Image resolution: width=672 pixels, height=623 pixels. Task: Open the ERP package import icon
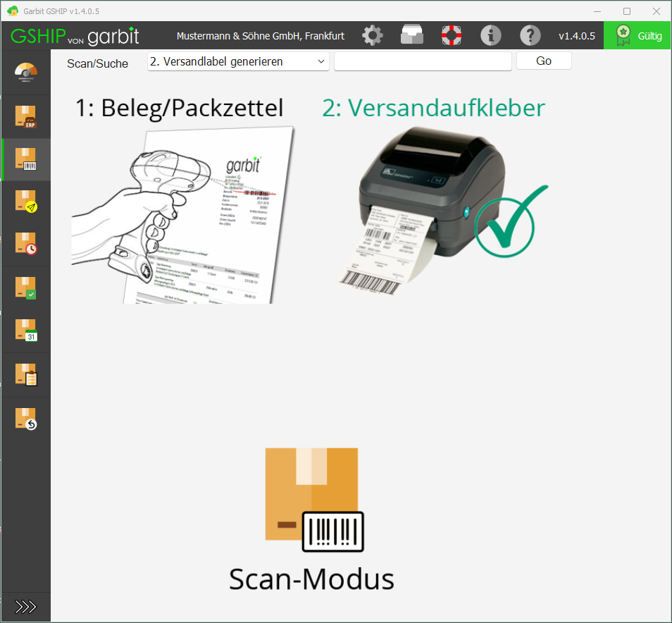[x=26, y=116]
